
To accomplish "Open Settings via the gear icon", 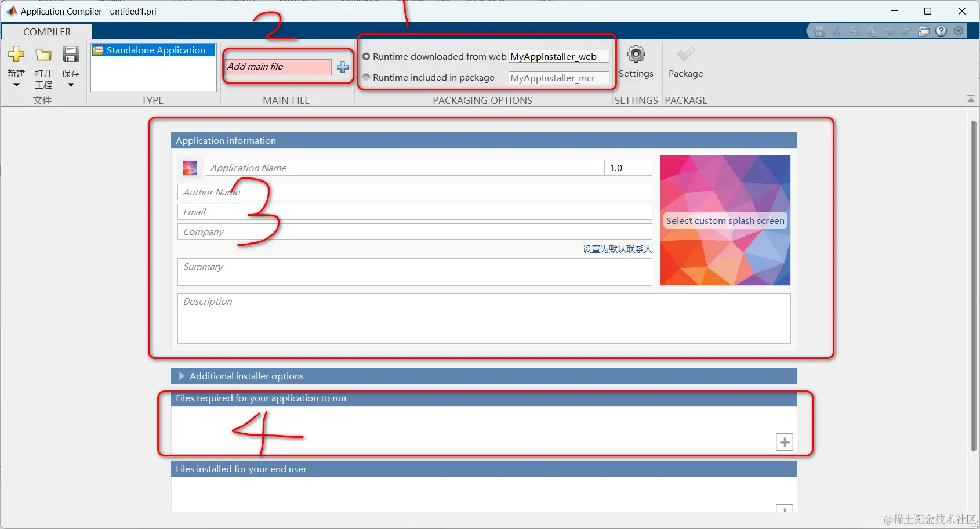I will 636,55.
